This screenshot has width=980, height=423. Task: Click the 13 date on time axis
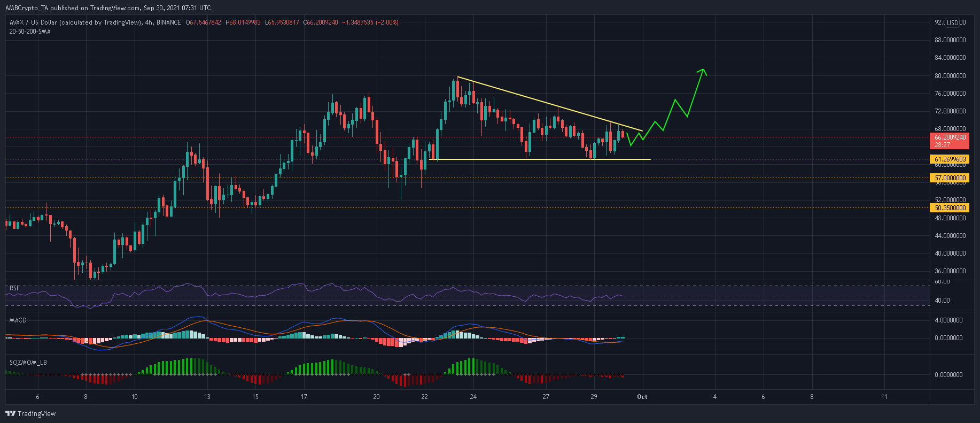point(207,397)
